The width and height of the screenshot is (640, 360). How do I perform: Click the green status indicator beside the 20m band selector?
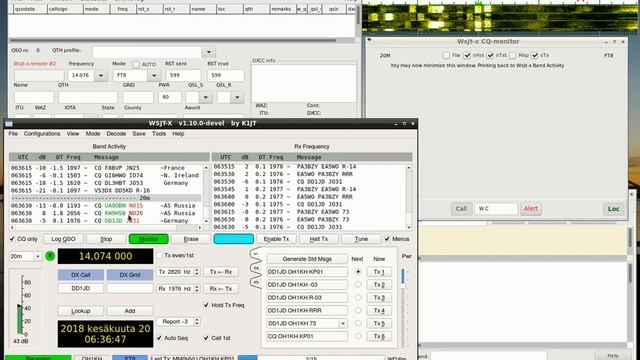[50, 256]
